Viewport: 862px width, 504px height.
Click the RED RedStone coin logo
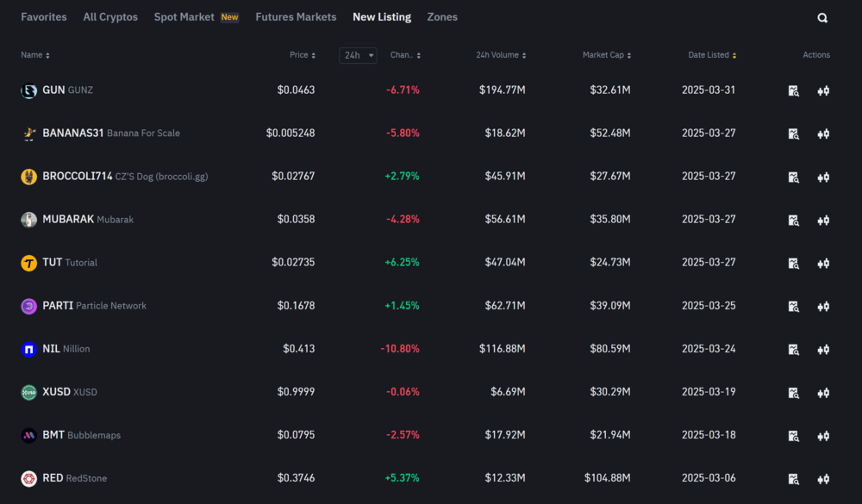[28, 478]
